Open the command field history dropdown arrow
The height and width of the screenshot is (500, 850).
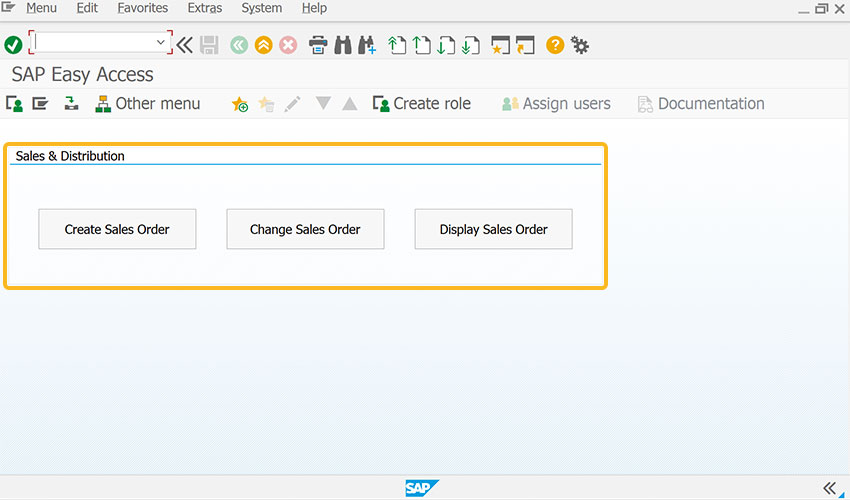click(160, 42)
